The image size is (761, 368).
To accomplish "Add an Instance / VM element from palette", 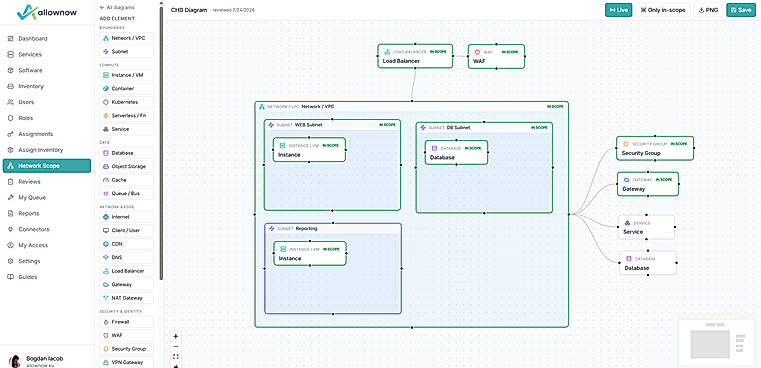I will pyautogui.click(x=126, y=75).
